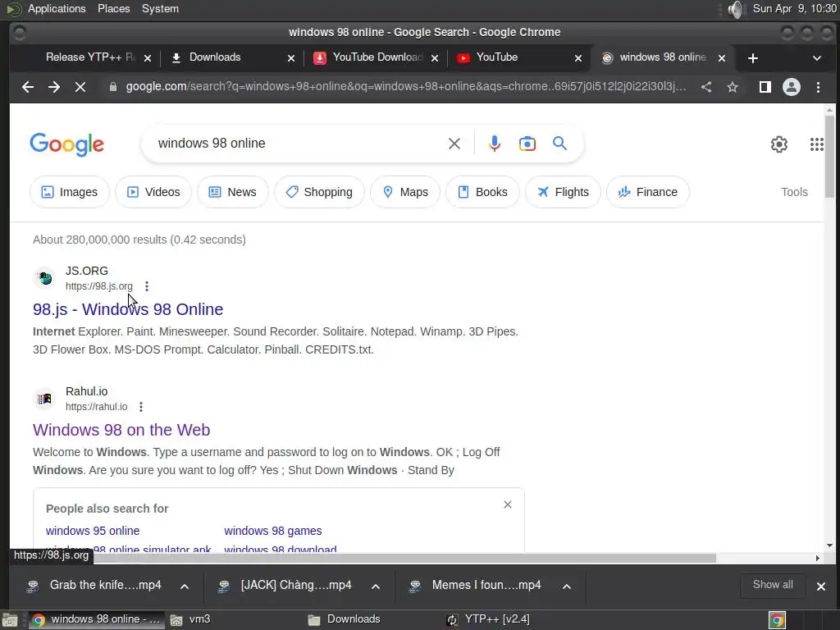Click the vertical page scrollbar
840x630 pixels.
pyautogui.click(x=829, y=157)
